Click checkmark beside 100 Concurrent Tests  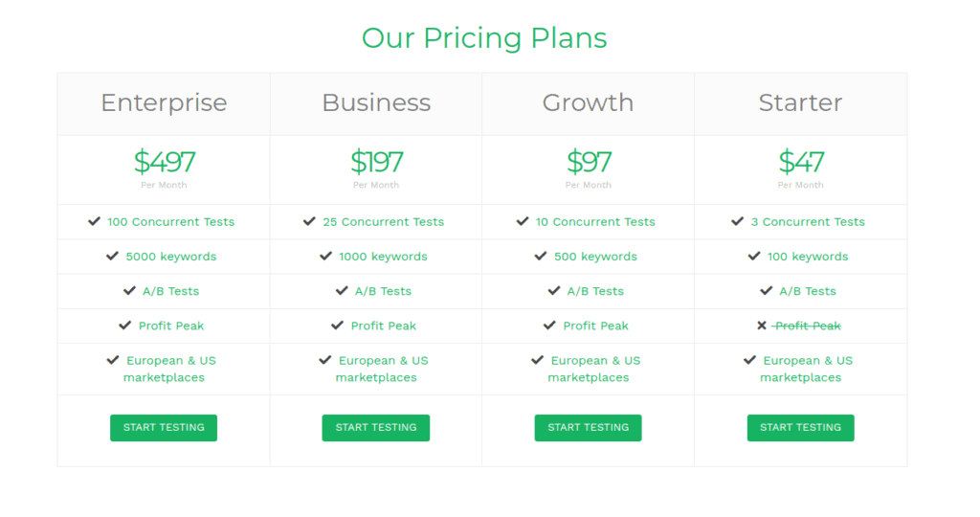point(95,221)
